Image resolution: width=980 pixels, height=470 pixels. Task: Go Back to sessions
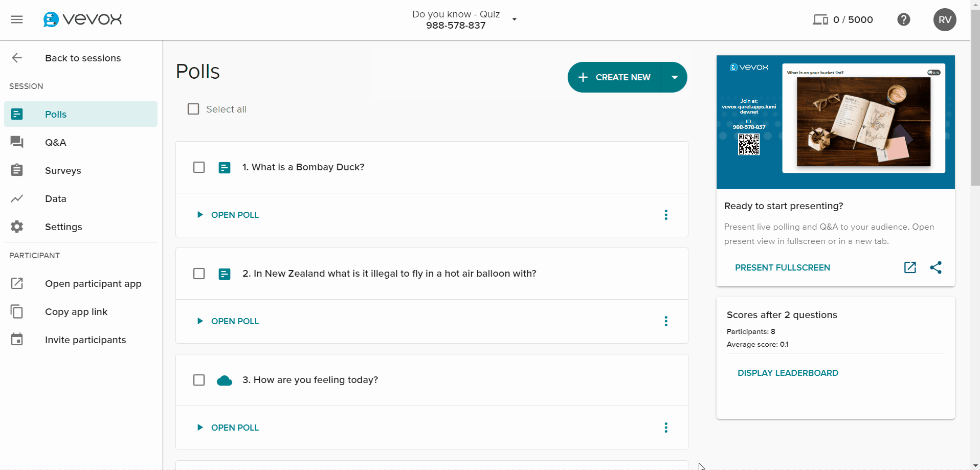point(83,58)
